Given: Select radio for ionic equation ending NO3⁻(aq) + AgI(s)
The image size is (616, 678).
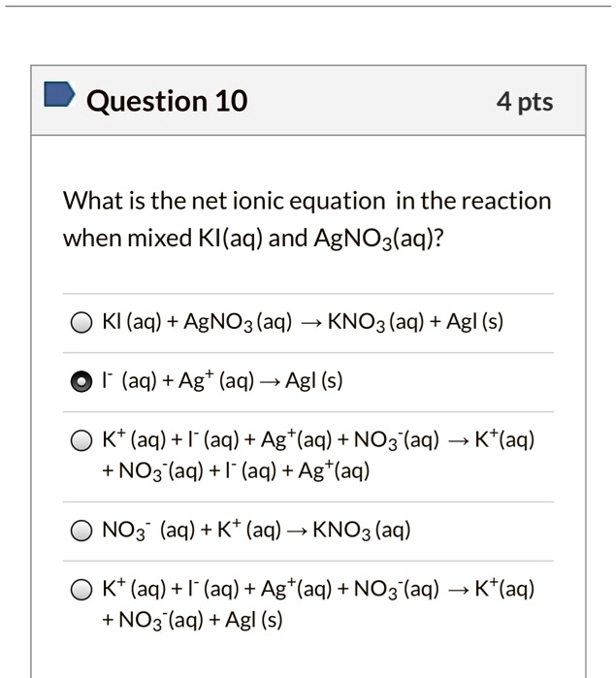Looking at the screenshot, I should click(x=82, y=591).
